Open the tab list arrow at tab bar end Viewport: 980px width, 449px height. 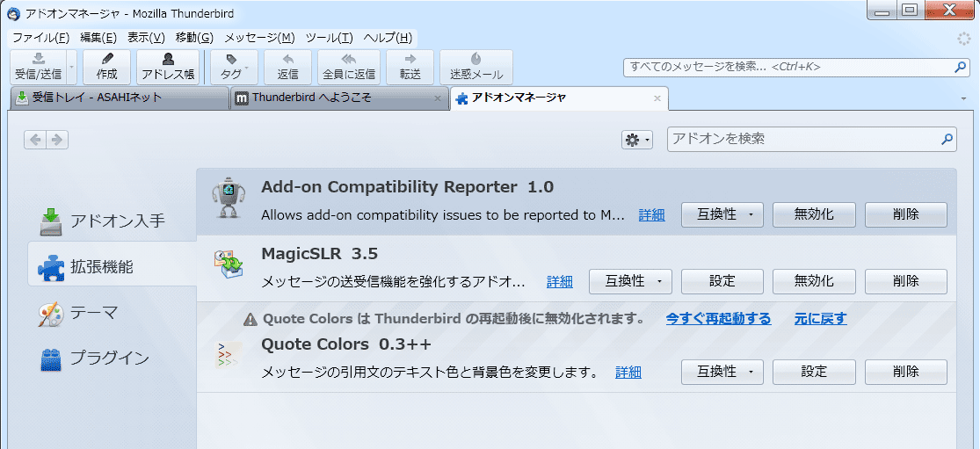point(963,98)
